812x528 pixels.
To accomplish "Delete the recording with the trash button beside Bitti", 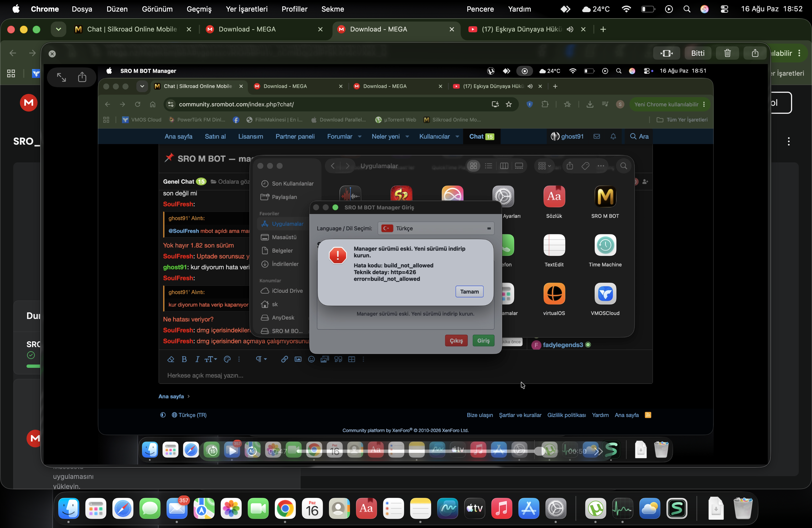I will click(727, 53).
